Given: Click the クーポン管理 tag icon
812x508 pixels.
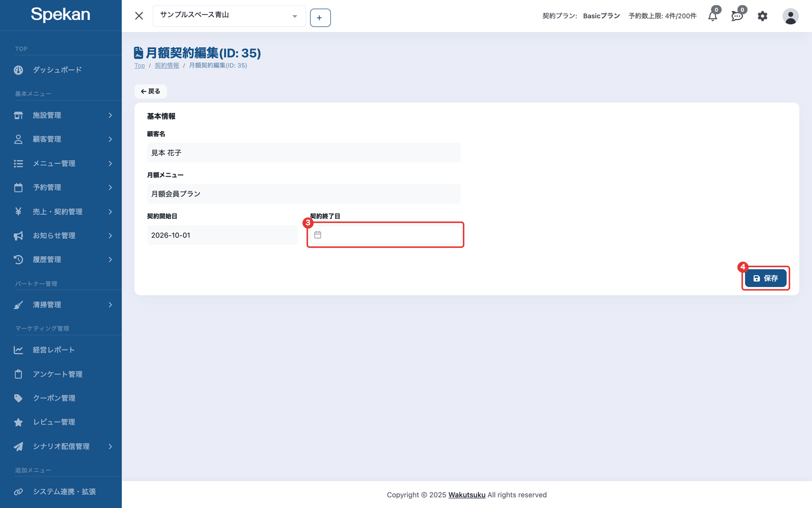Looking at the screenshot, I should coord(18,398).
